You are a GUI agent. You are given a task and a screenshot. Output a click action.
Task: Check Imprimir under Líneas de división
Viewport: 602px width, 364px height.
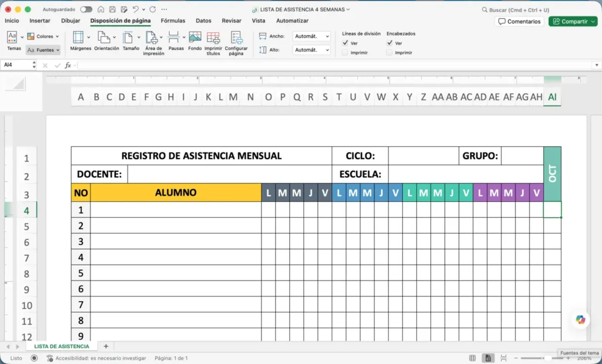345,53
